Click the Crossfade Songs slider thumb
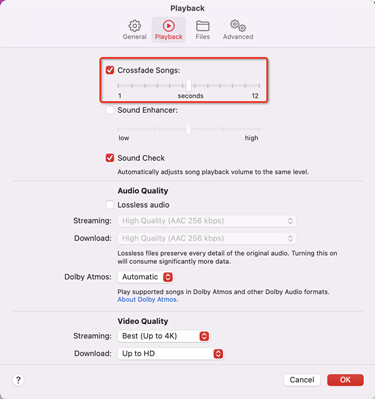 tap(189, 85)
